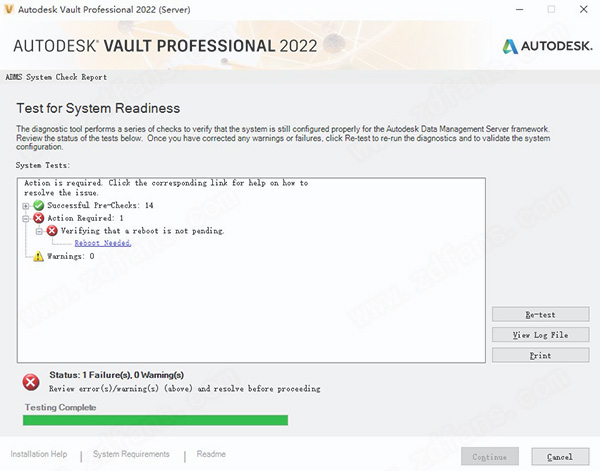Select 'Action Required: 1' row

pos(85,218)
